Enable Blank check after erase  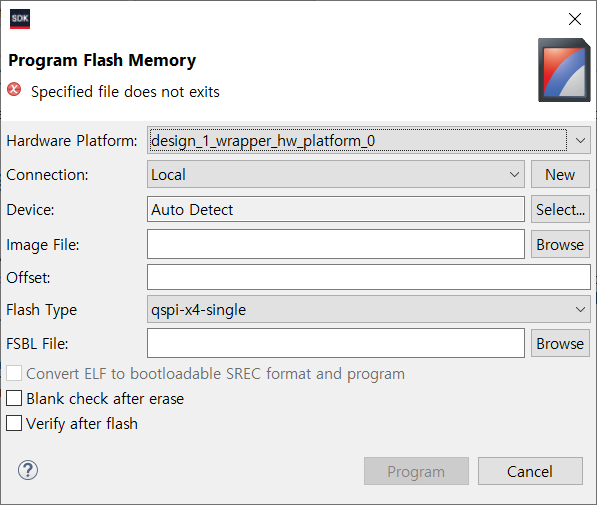(x=14, y=398)
